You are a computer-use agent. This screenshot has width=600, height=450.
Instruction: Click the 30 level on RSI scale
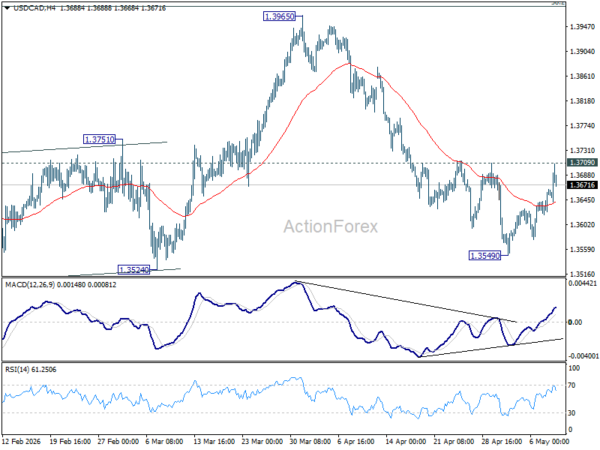[x=572, y=413]
